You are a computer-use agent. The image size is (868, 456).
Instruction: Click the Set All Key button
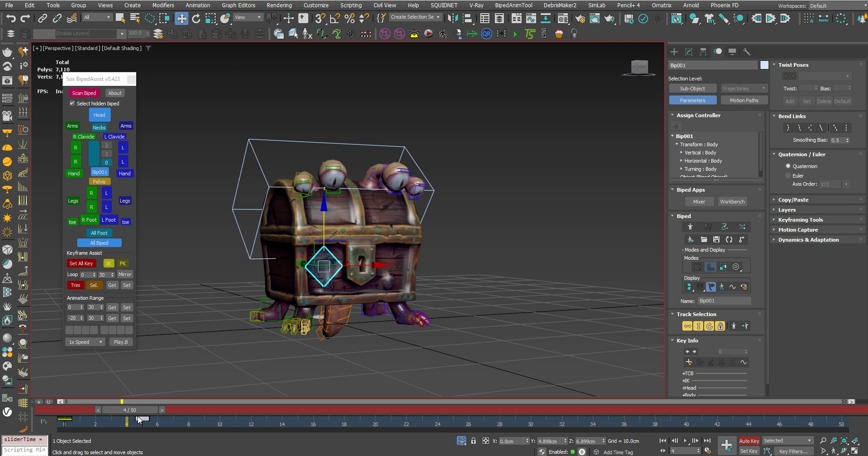tap(81, 263)
